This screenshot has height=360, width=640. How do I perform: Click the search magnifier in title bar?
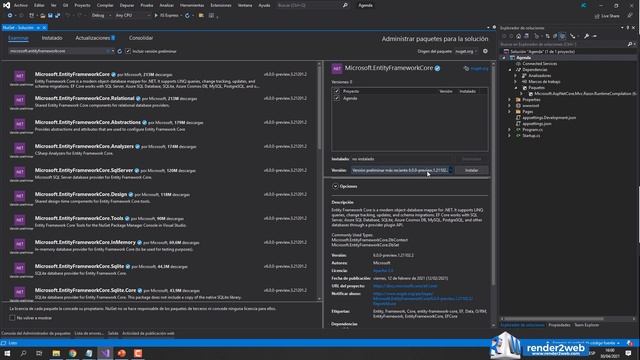tap(345, 5)
